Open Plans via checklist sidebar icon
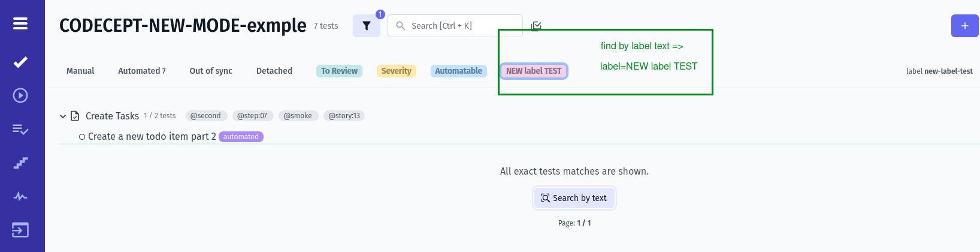The height and width of the screenshot is (252, 980). pos(20,129)
